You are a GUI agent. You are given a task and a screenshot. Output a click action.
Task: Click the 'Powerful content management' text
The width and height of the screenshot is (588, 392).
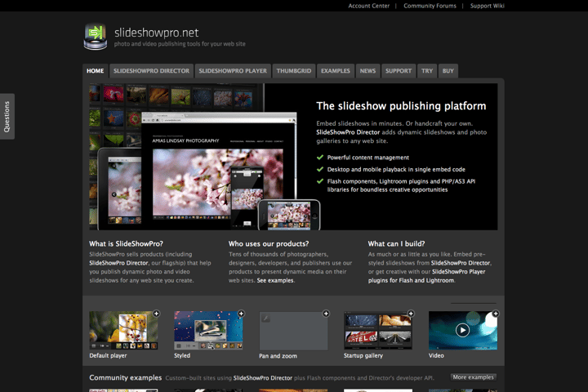point(367,158)
